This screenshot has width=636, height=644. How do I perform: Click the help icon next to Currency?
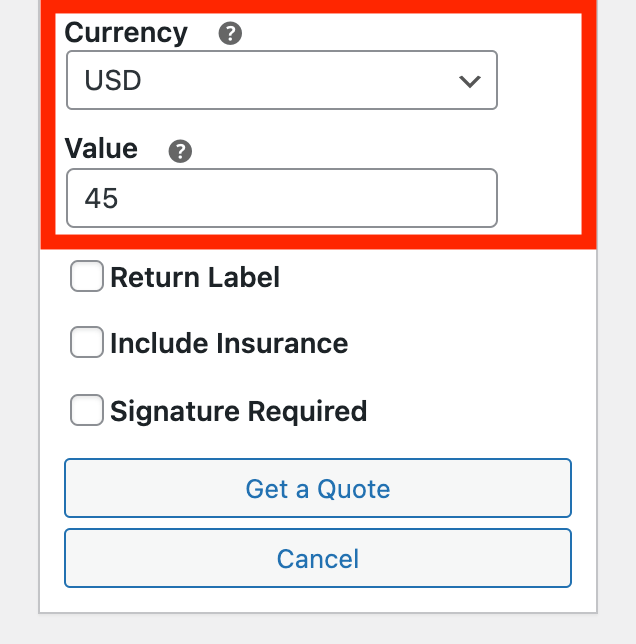(230, 35)
